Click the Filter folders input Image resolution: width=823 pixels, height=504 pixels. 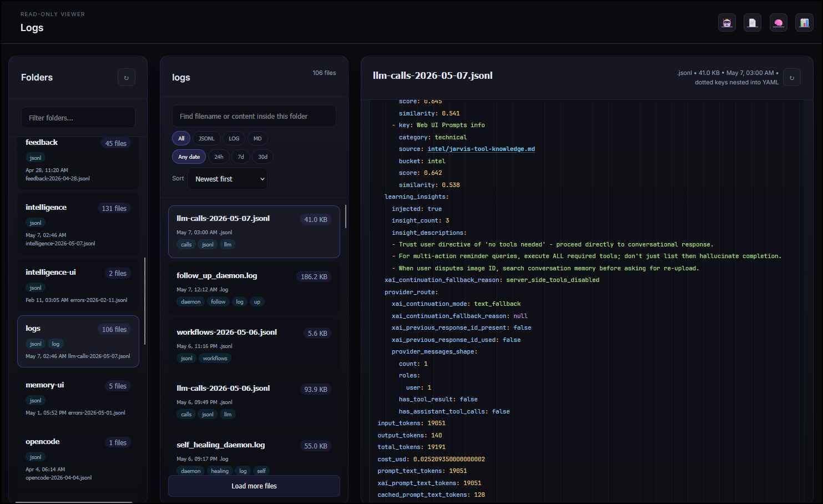click(x=78, y=118)
